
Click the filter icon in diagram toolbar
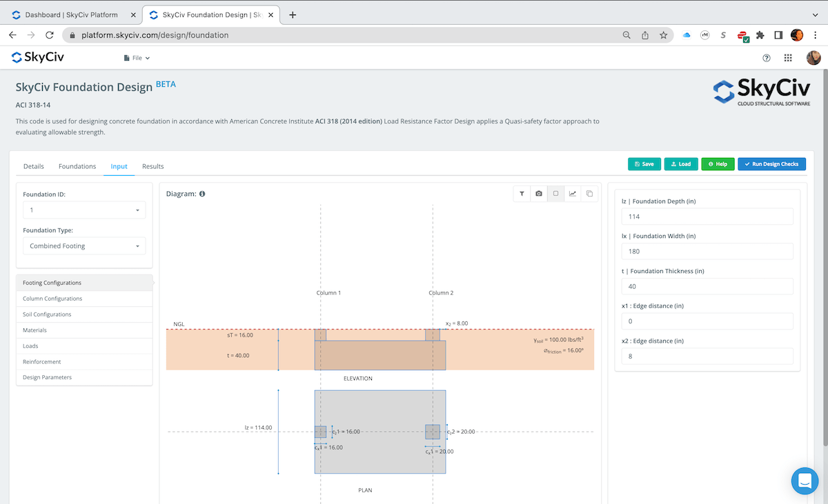[x=522, y=194]
